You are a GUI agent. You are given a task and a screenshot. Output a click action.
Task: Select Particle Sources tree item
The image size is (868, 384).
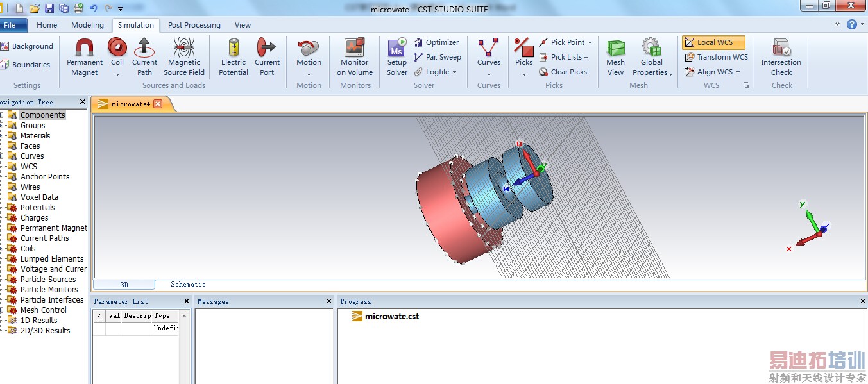click(48, 280)
